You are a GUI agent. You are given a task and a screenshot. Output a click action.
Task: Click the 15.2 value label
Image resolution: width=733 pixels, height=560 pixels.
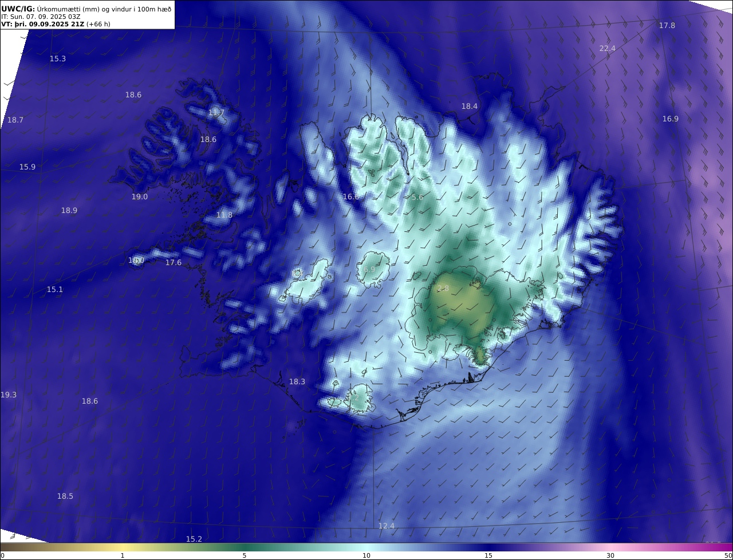194,539
